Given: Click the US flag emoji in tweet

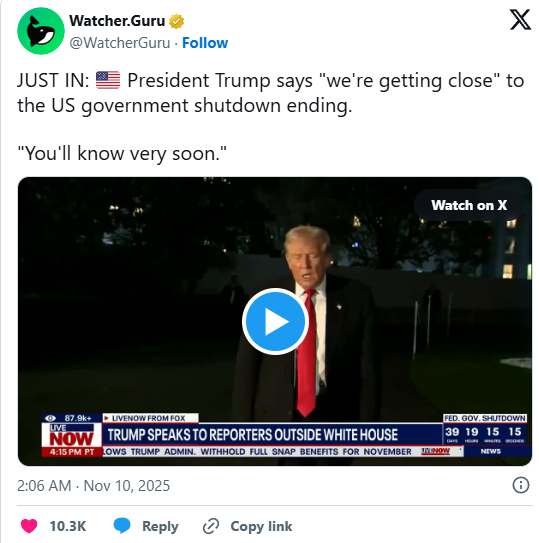Looking at the screenshot, I should coord(108,80).
